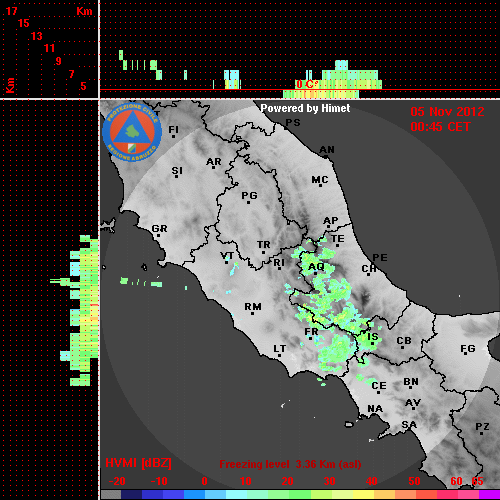Click the TR city label
The image size is (500, 500).
point(264,245)
